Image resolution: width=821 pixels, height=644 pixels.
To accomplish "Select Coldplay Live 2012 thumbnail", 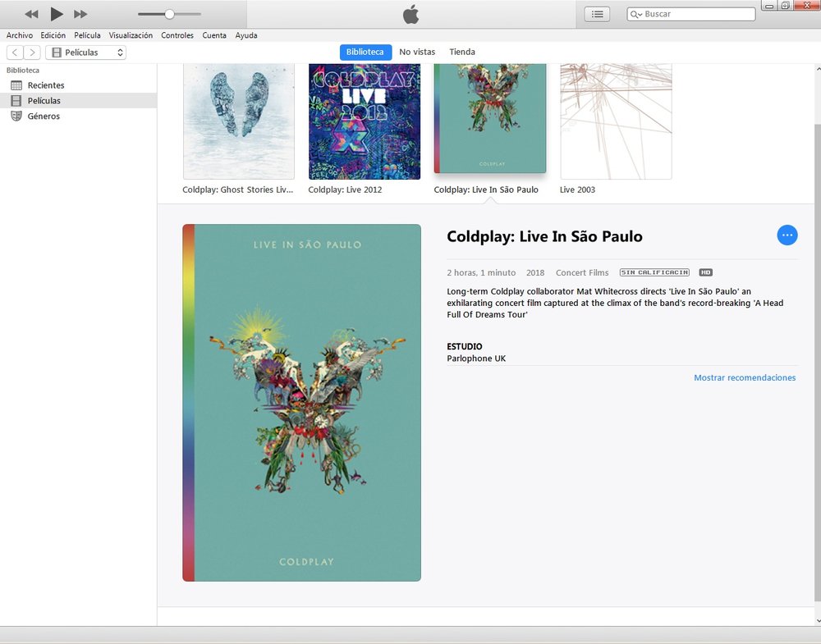I will (x=365, y=121).
